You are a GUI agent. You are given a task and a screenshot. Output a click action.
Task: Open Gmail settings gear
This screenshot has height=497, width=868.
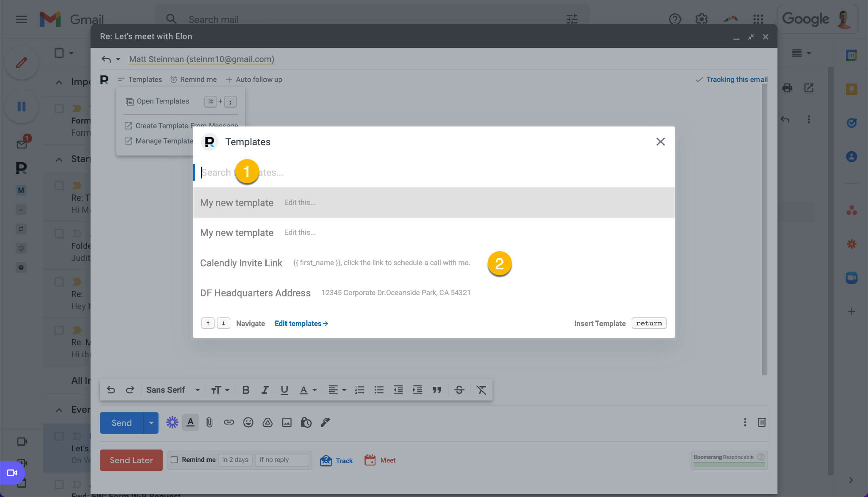click(701, 19)
